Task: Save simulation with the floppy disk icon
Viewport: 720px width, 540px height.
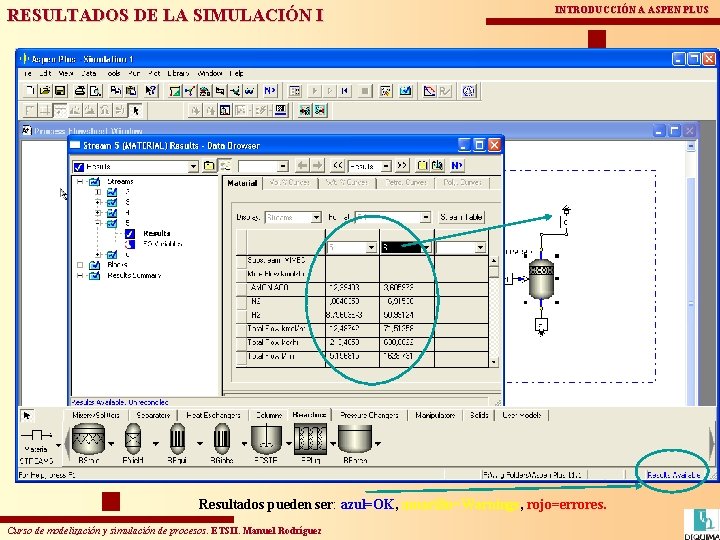Action: pos(60,91)
